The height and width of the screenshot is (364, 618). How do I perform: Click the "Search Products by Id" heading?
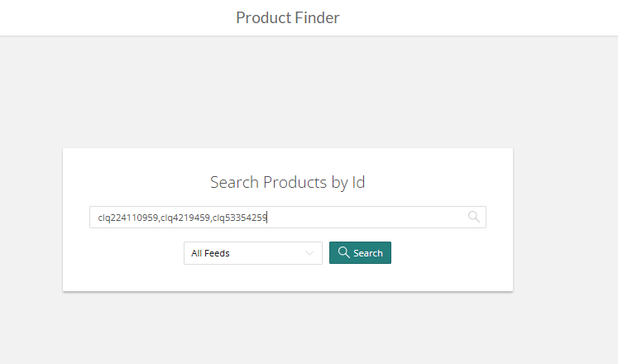288,182
